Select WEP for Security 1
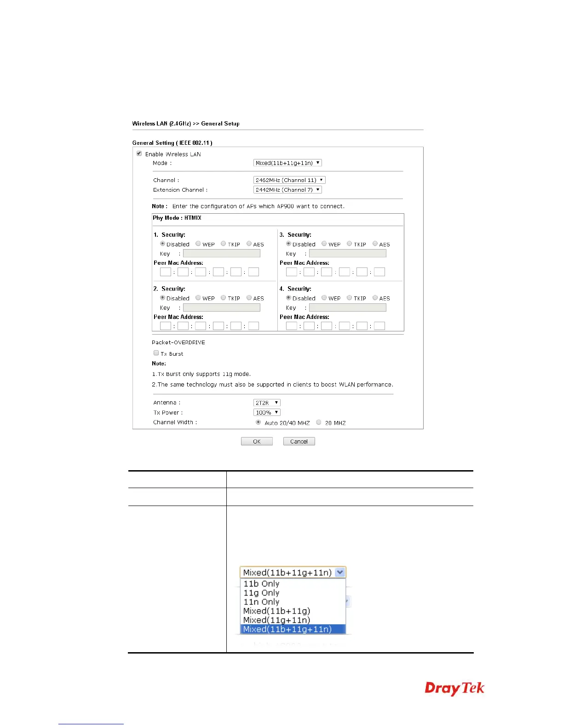 (x=198, y=244)
